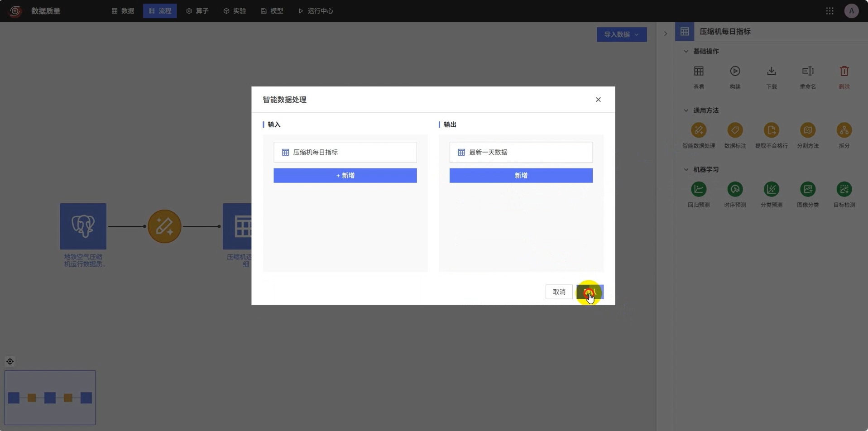Click the flow minimap thumbnail
Screen dimensions: 868x431
click(50, 397)
